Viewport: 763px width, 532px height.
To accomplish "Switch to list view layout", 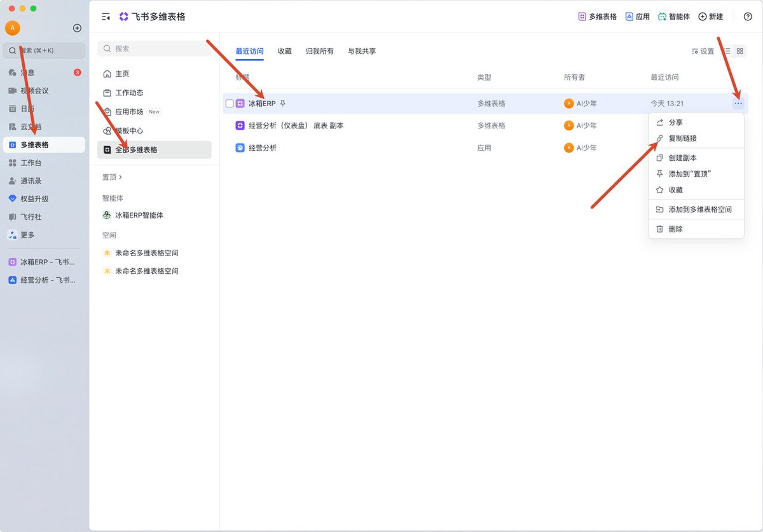I will pyautogui.click(x=727, y=51).
